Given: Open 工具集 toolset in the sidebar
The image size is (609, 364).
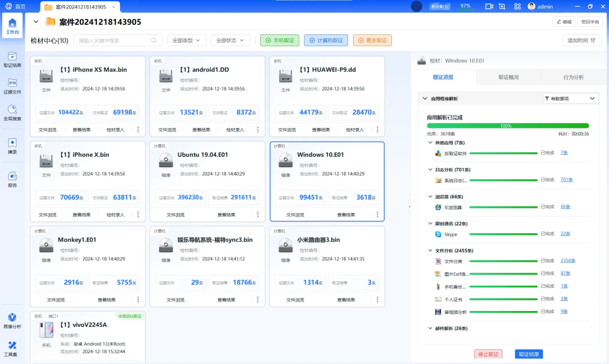Looking at the screenshot, I should [12, 348].
